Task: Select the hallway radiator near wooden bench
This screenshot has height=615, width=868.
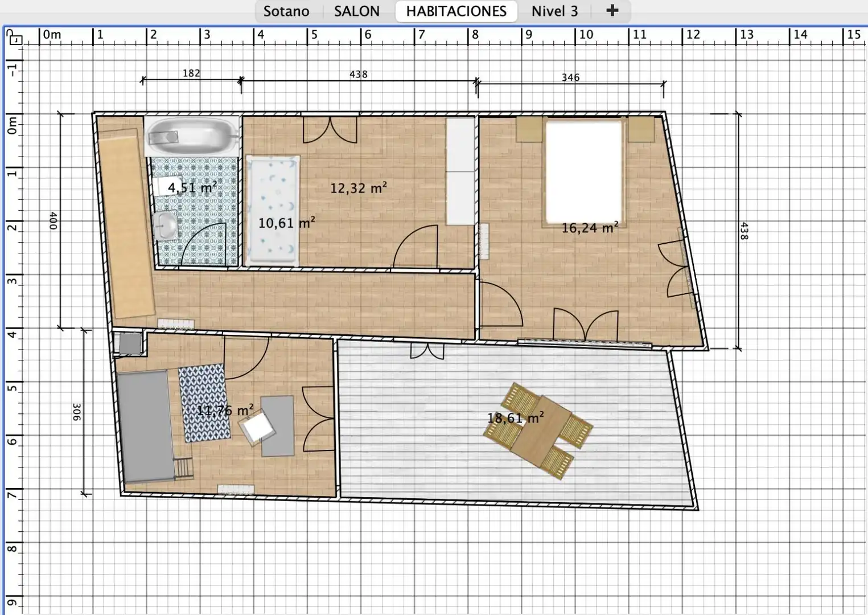Action: coord(176,325)
